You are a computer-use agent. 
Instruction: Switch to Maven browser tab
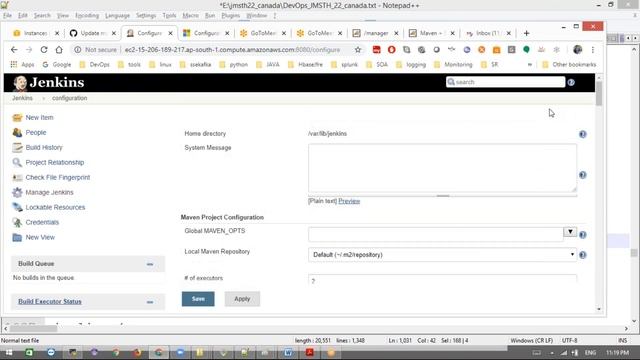click(431, 33)
